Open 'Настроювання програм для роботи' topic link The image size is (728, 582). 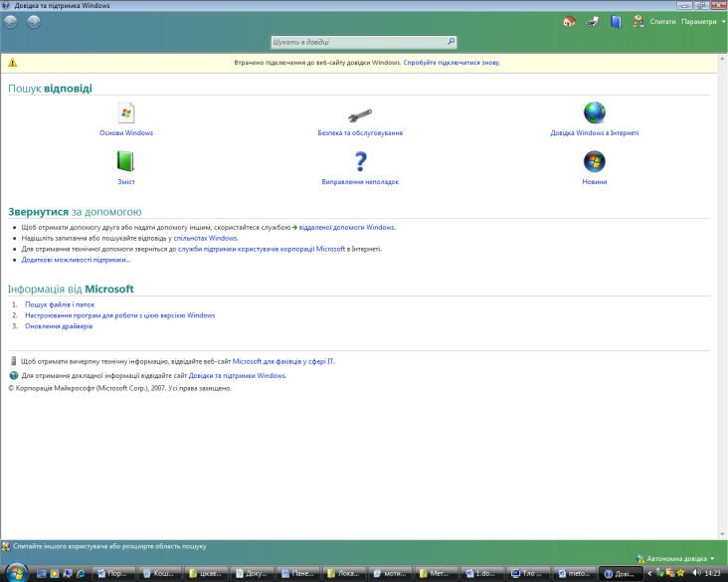tap(119, 315)
